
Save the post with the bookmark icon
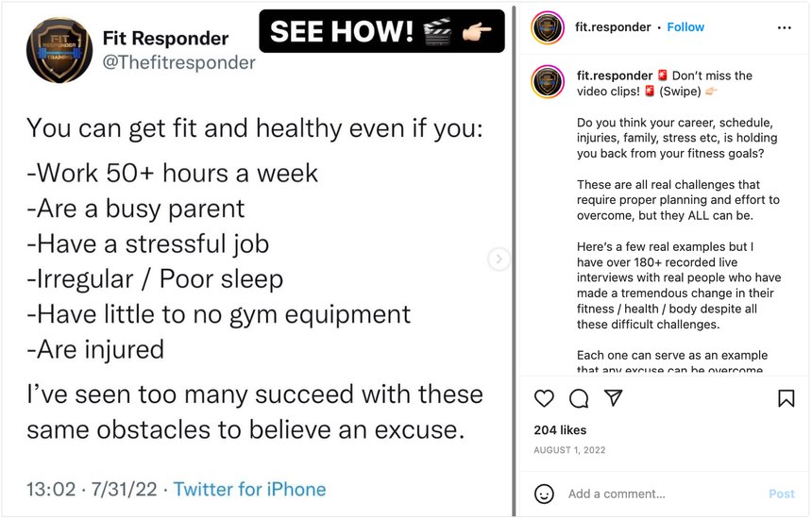click(x=786, y=398)
